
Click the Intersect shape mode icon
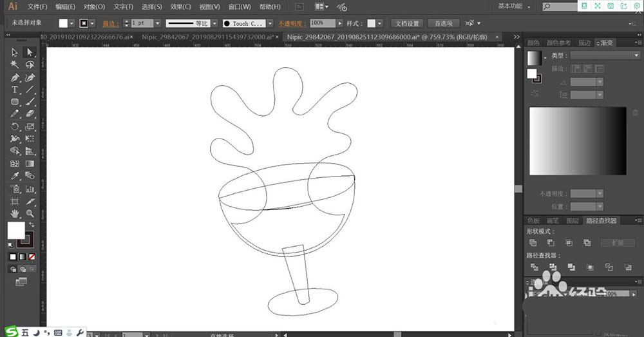[569, 243]
